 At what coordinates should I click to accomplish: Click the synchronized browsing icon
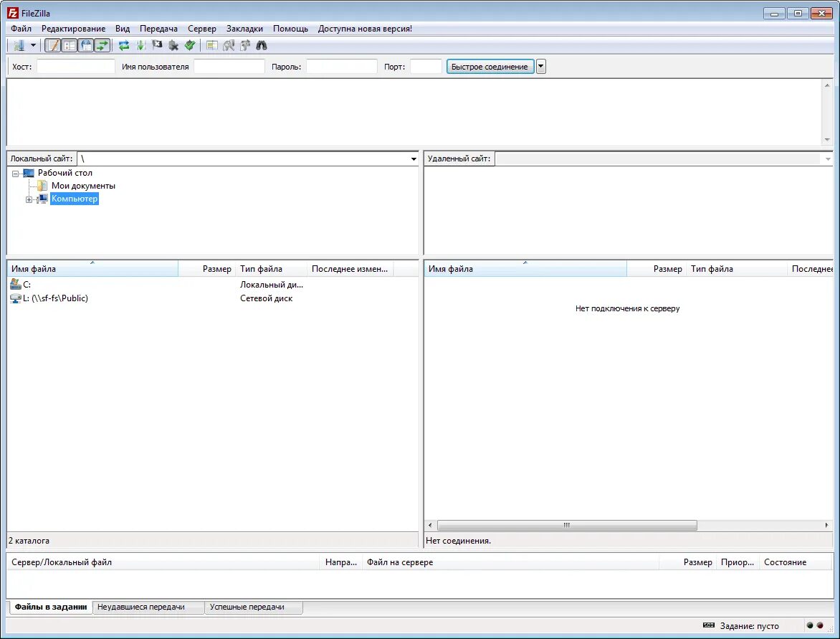245,46
